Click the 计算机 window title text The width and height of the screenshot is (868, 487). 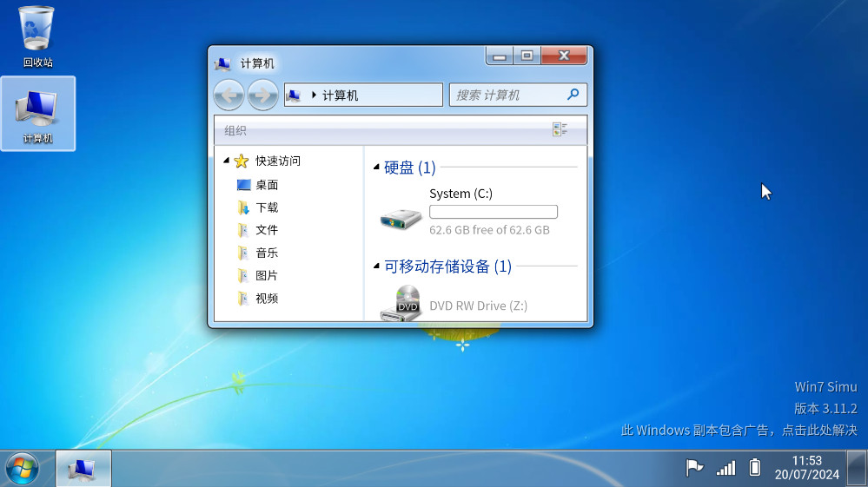pos(257,63)
